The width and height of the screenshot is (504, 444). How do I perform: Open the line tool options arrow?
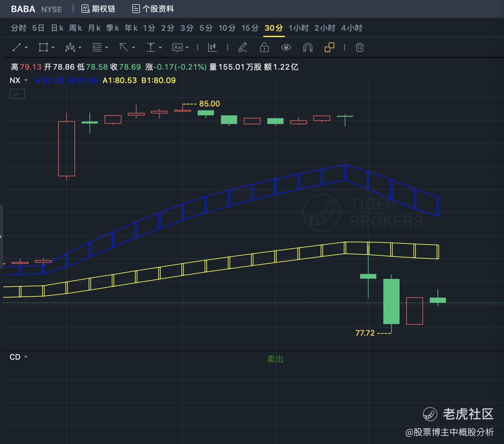pos(26,48)
